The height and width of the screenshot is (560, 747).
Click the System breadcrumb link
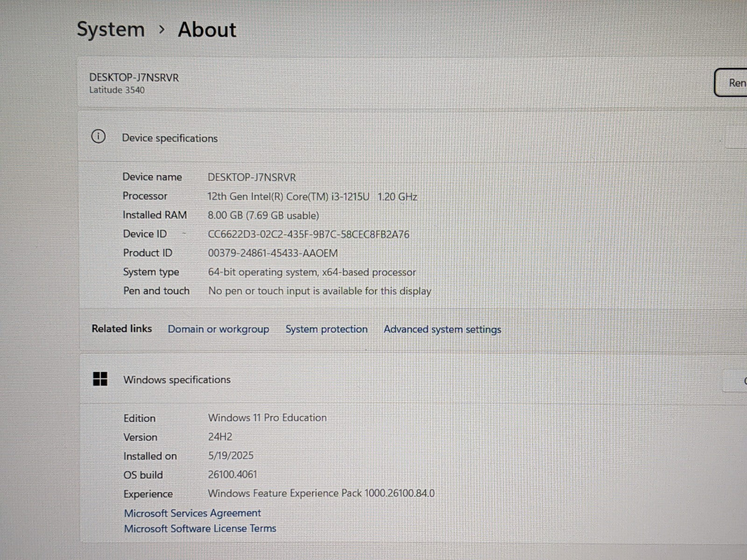point(111,29)
